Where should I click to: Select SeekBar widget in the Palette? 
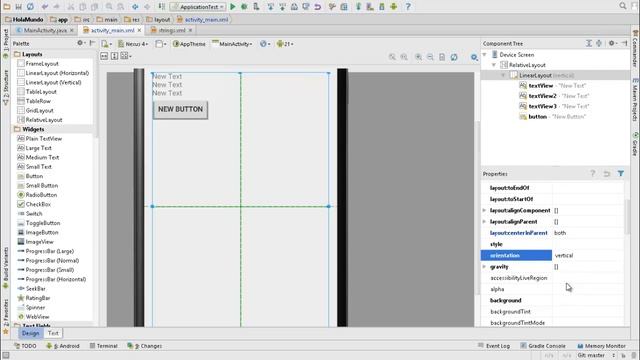(31, 289)
